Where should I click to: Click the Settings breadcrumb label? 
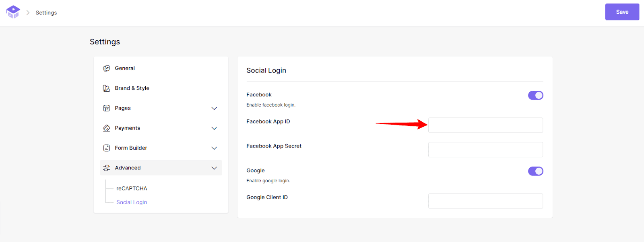coord(46,13)
